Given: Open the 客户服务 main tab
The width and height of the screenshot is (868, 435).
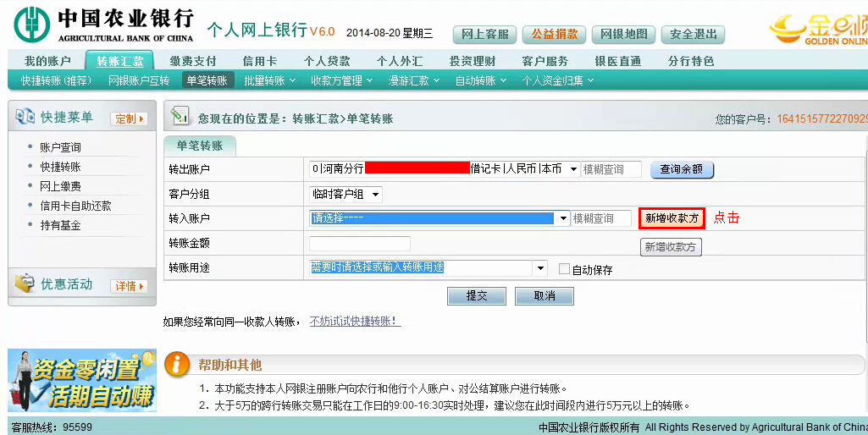Looking at the screenshot, I should [x=545, y=61].
